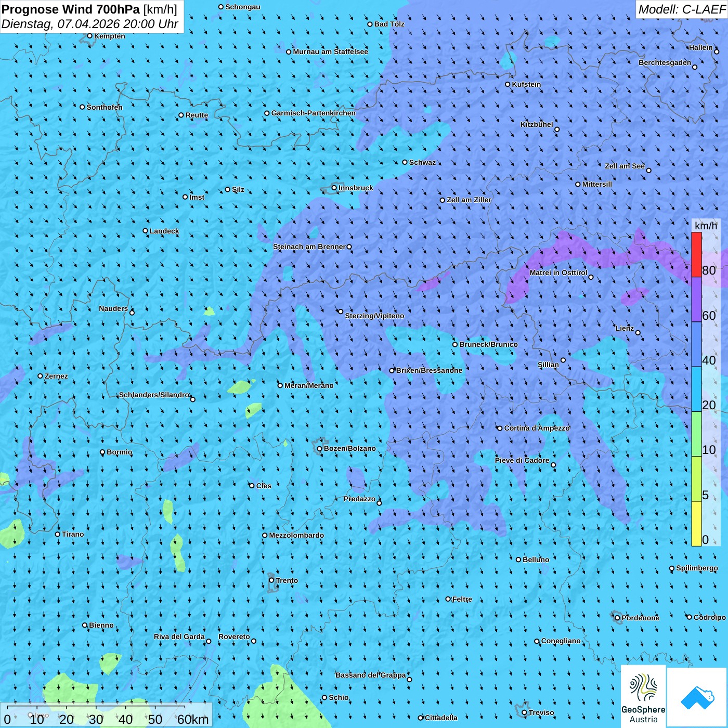Click the Murnau am Staffelsee label

click(x=330, y=51)
